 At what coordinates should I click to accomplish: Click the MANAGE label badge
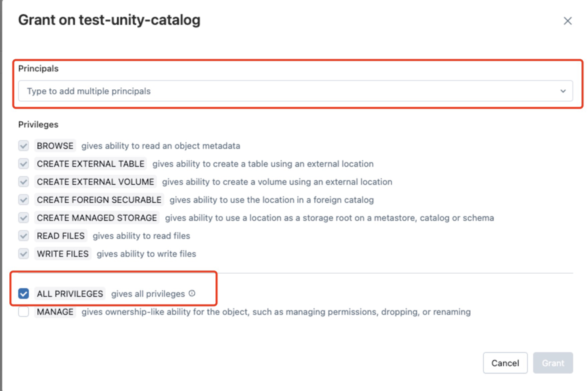54,311
